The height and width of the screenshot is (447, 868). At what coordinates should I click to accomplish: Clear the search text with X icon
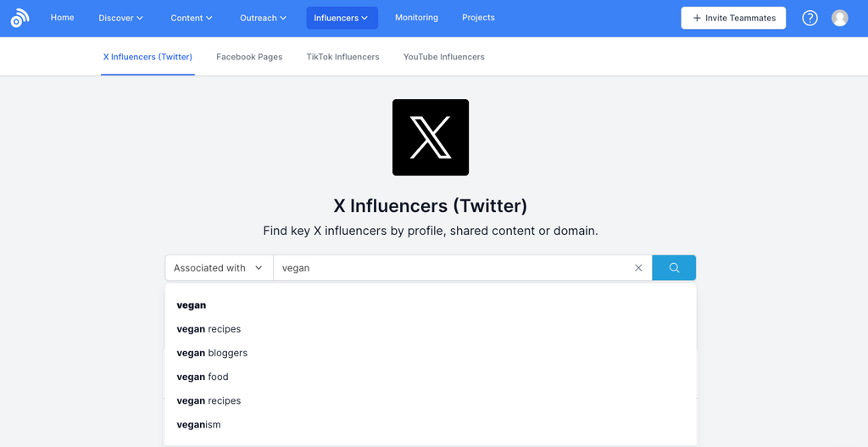pos(638,268)
